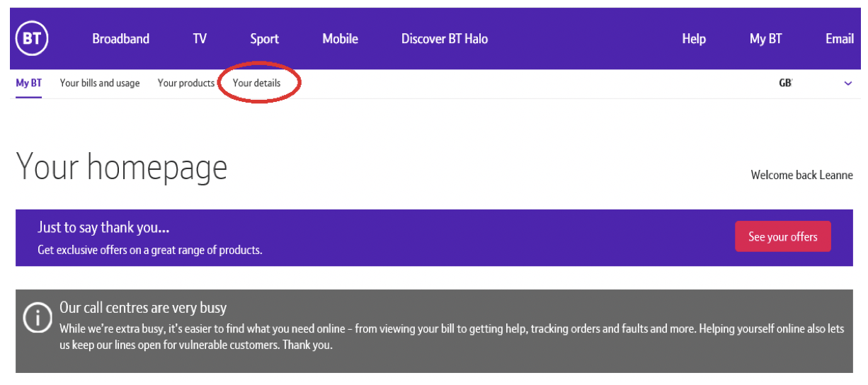Open the Help page

694,39
